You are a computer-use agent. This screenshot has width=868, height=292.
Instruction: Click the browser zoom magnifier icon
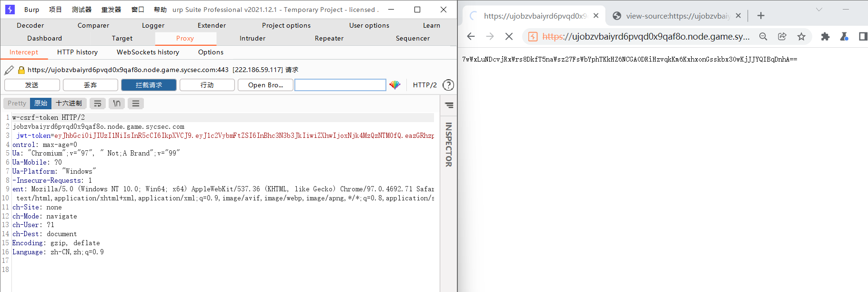click(763, 36)
